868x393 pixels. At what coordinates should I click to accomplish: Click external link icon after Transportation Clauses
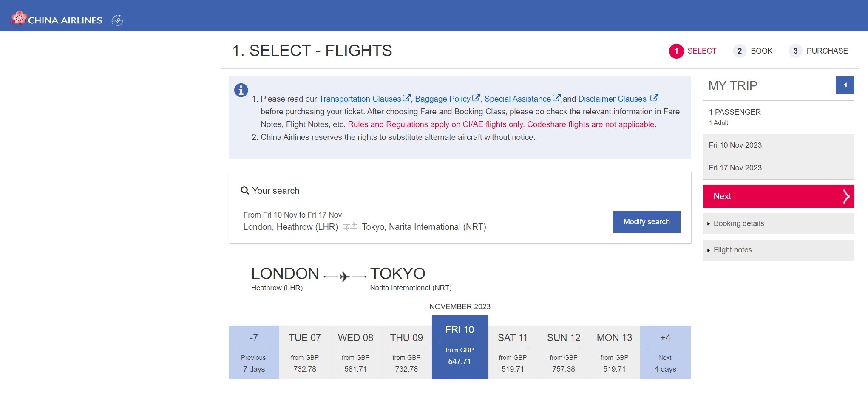[407, 98]
